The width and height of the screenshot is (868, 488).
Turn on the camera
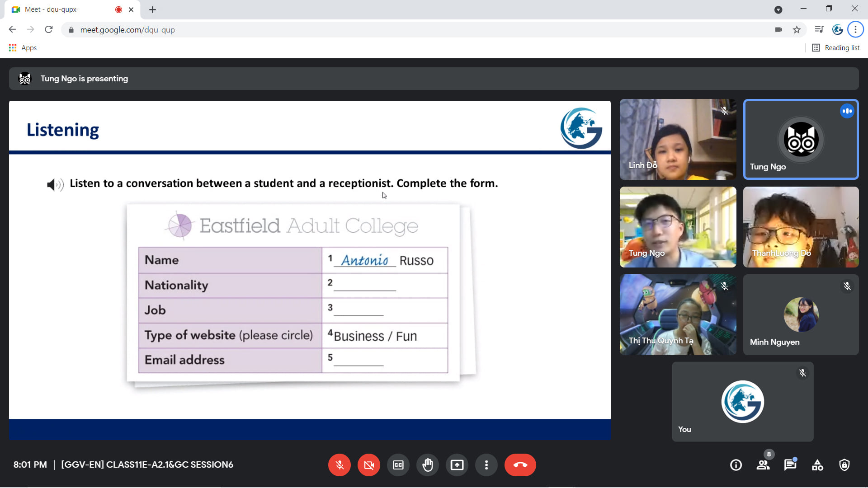(x=369, y=465)
